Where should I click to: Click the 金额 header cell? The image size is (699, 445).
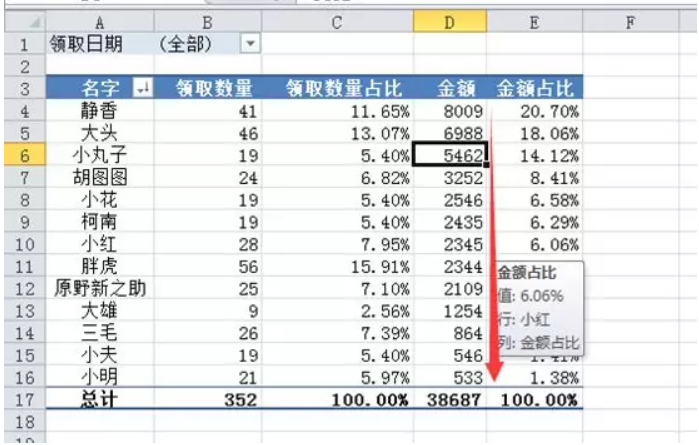click(450, 88)
